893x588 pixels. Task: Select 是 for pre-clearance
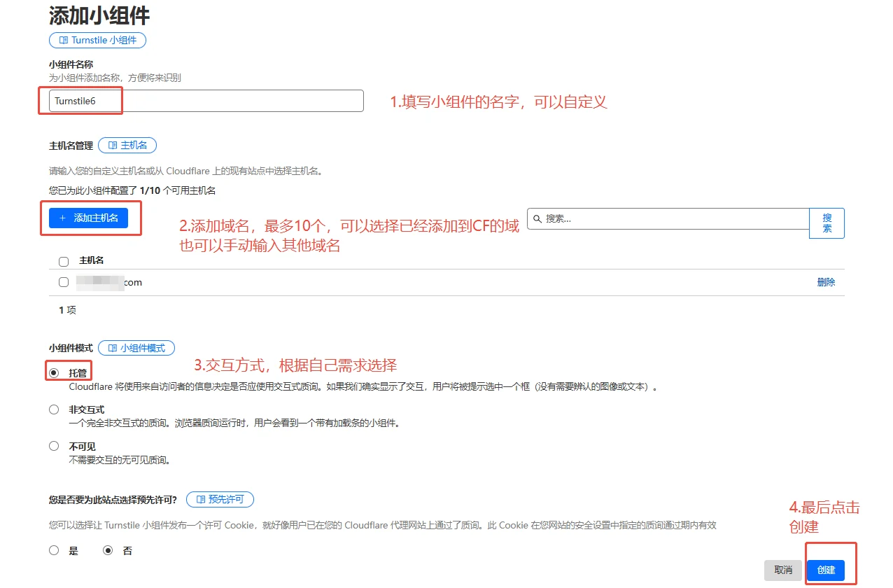[x=54, y=550]
